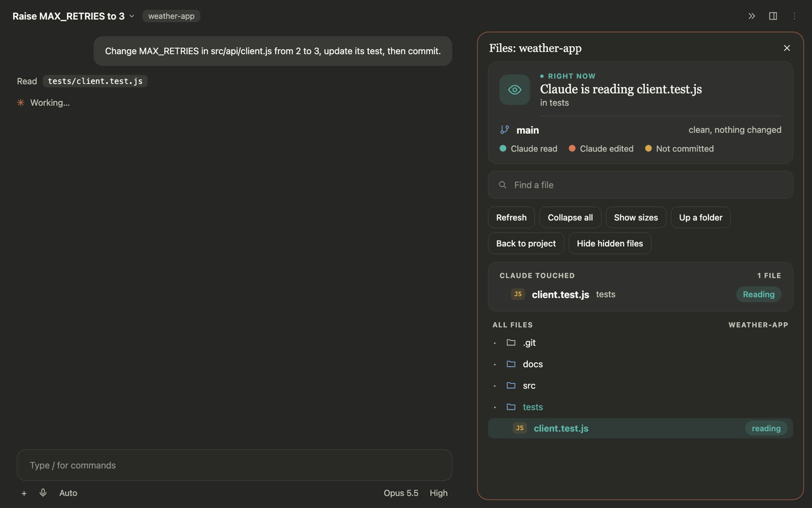
Task: Click the tests folder icon
Action: pos(511,406)
